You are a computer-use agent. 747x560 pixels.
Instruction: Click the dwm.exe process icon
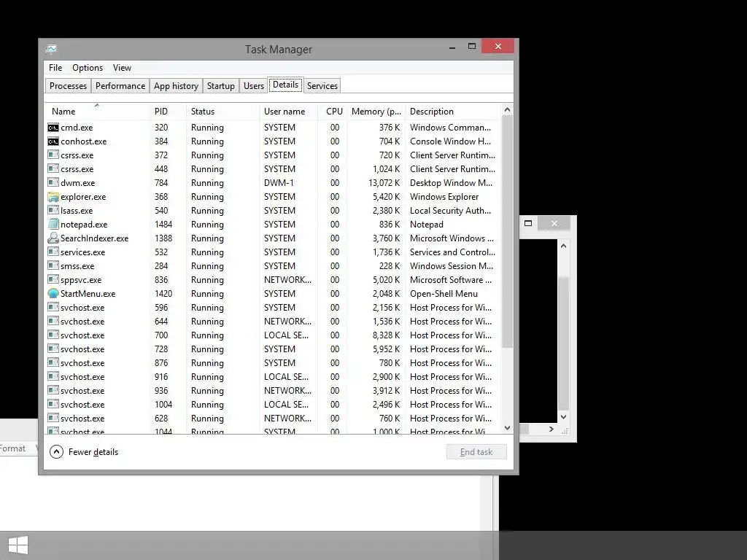point(53,183)
